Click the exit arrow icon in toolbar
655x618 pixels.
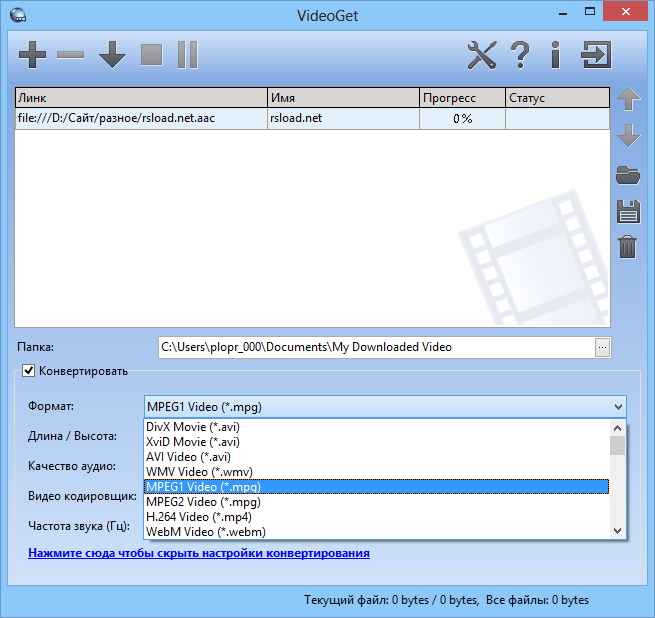[x=596, y=54]
